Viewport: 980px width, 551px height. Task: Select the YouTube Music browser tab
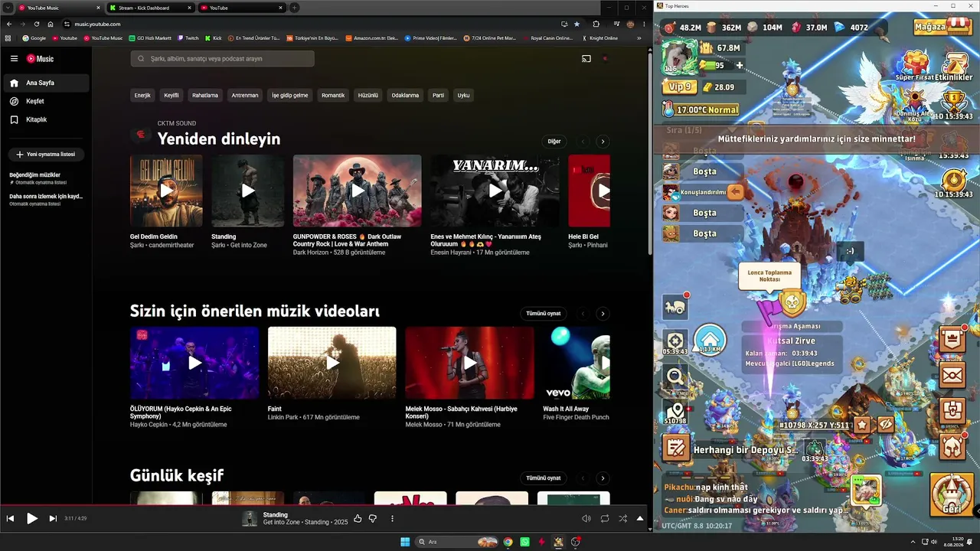pos(58,8)
